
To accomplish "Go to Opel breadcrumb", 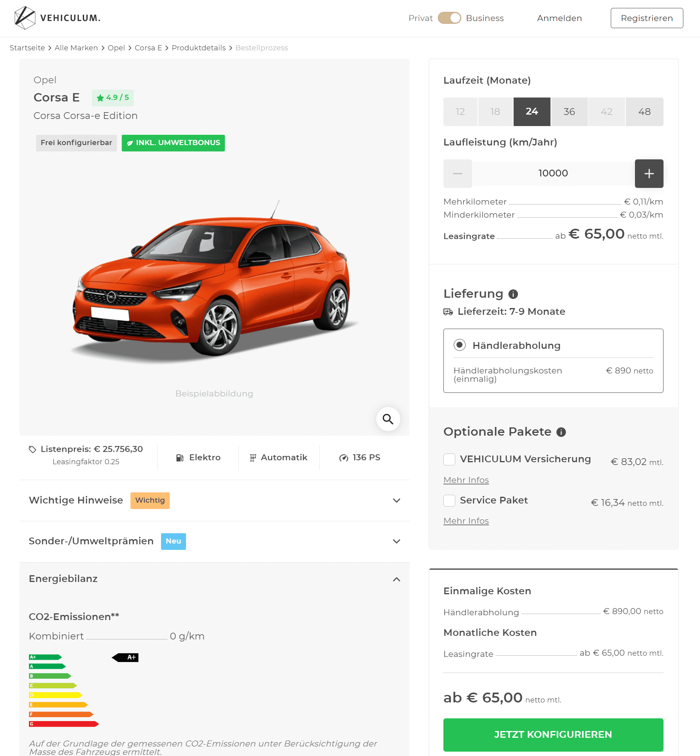I will pyautogui.click(x=116, y=48).
